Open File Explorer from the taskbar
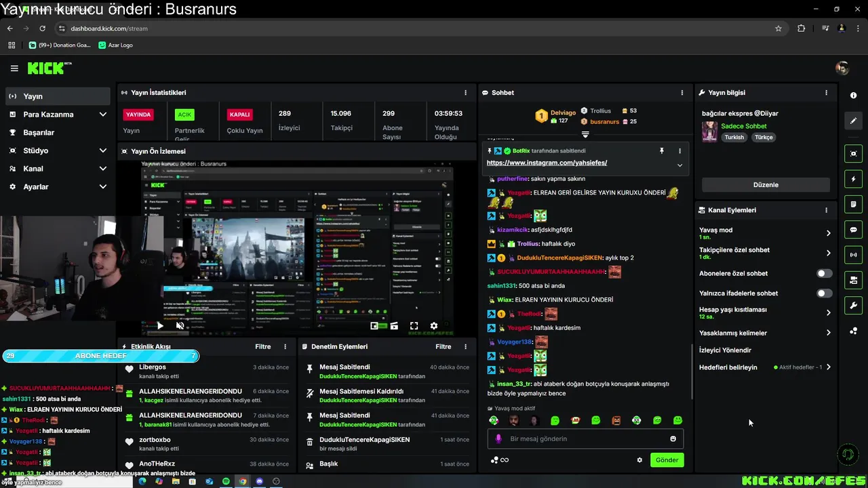868x488 pixels. [x=176, y=481]
